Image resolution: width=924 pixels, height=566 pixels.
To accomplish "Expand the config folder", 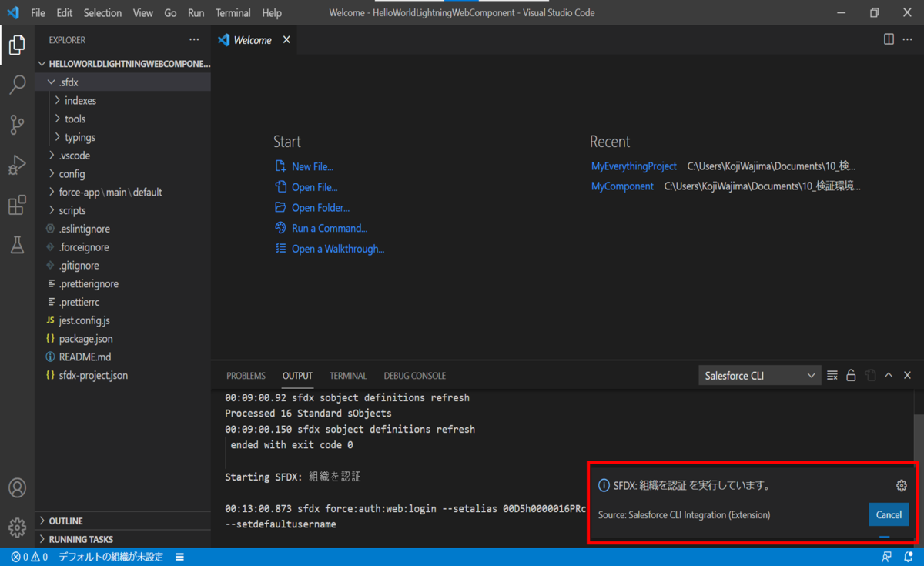I will tap(123, 174).
